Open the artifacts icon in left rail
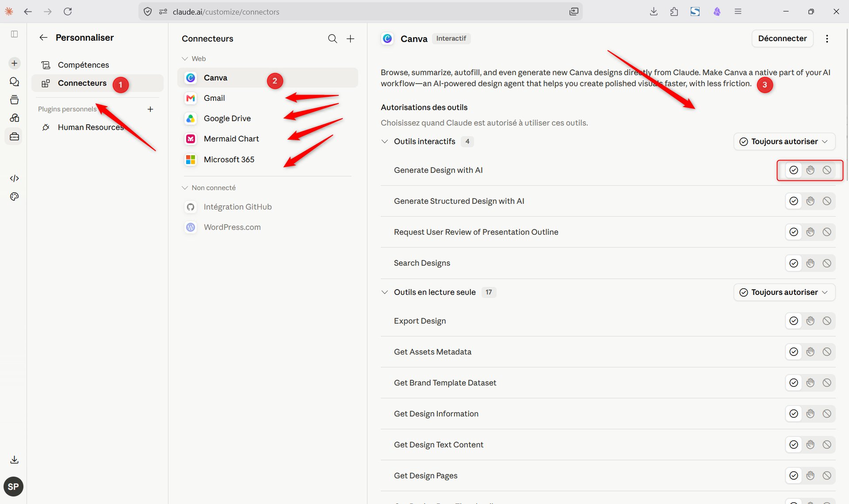This screenshot has width=849, height=504. click(14, 118)
